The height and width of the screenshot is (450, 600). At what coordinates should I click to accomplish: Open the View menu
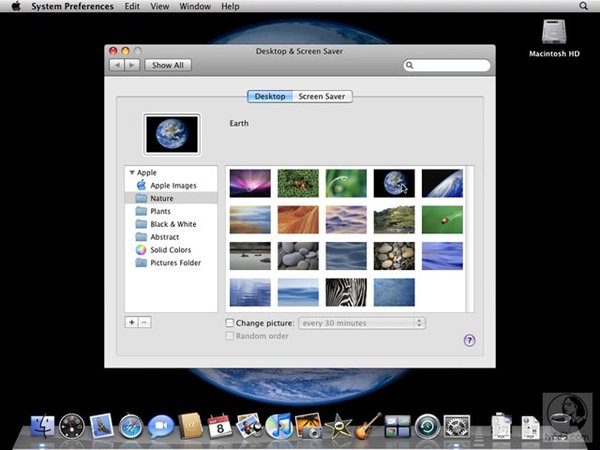tap(160, 6)
